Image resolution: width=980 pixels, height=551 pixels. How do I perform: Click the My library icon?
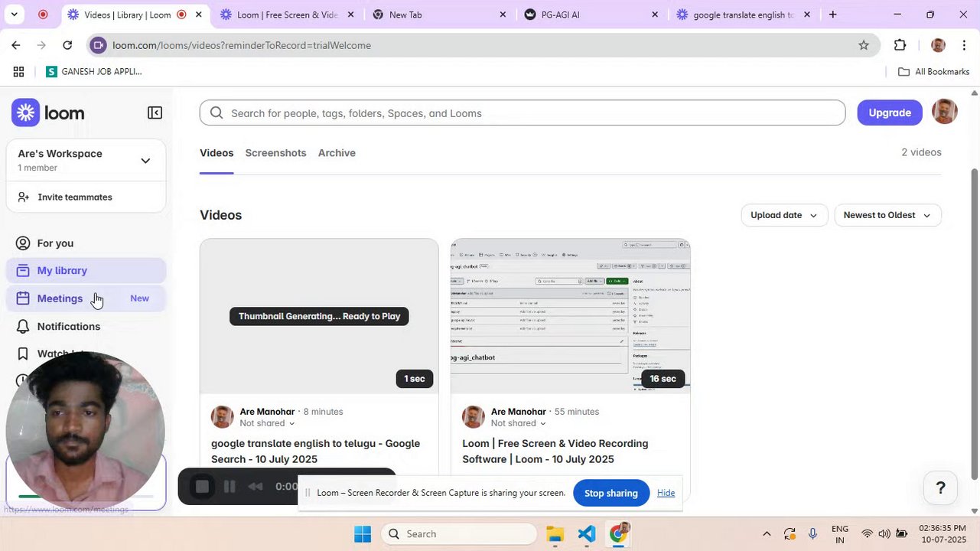23,271
